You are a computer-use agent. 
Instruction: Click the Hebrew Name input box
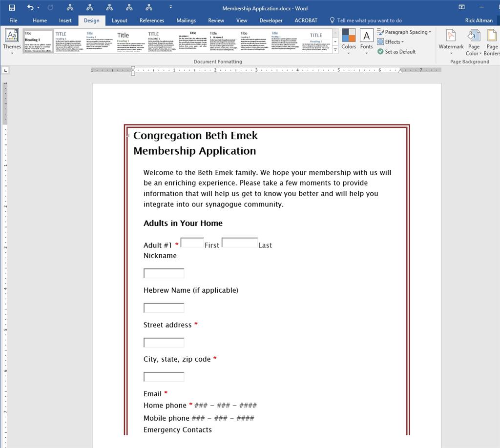point(164,308)
